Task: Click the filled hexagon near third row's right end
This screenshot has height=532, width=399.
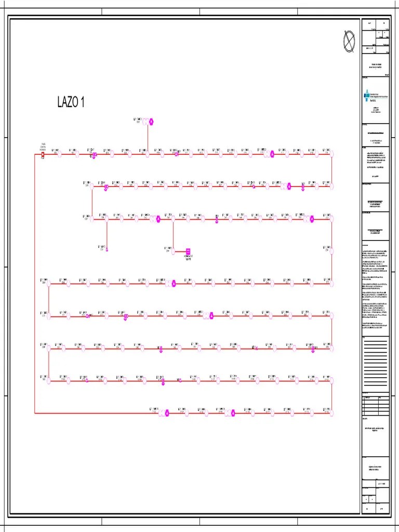Action: coord(312,219)
